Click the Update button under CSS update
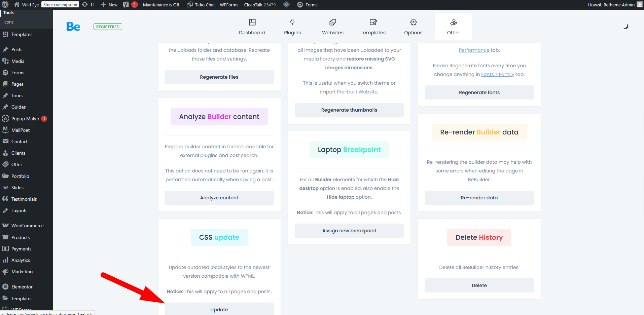The image size is (644, 315). 219,309
